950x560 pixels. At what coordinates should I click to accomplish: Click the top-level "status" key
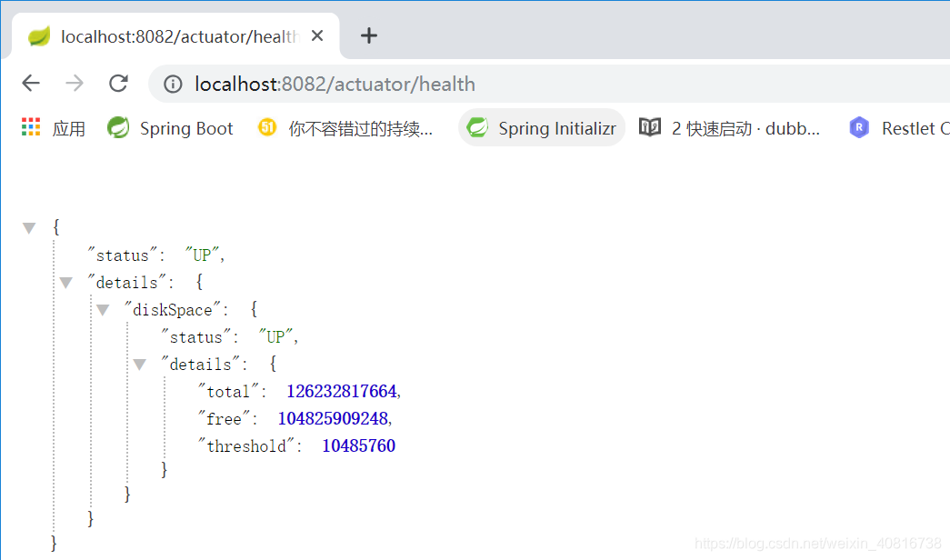tap(123, 255)
